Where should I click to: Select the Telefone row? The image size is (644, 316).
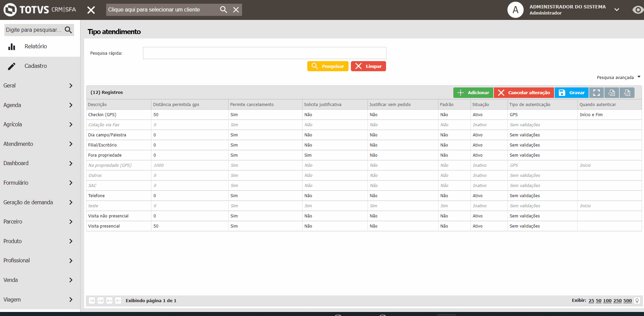click(x=364, y=196)
